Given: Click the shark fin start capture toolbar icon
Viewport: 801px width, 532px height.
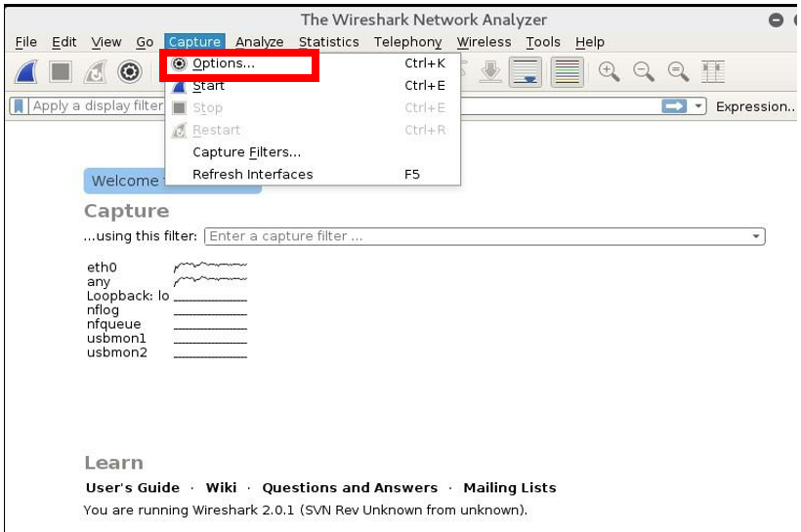Looking at the screenshot, I should pyautogui.click(x=26, y=72).
